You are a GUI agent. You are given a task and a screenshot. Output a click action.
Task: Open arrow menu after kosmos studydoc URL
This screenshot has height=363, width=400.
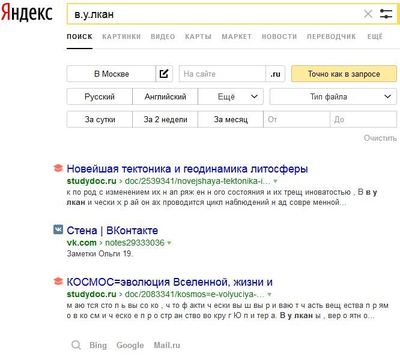(269, 295)
